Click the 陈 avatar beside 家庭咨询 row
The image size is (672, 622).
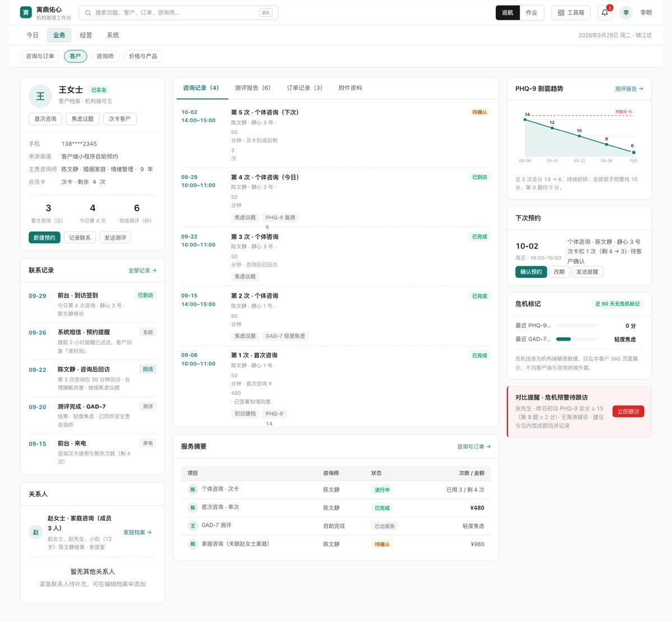(x=193, y=544)
